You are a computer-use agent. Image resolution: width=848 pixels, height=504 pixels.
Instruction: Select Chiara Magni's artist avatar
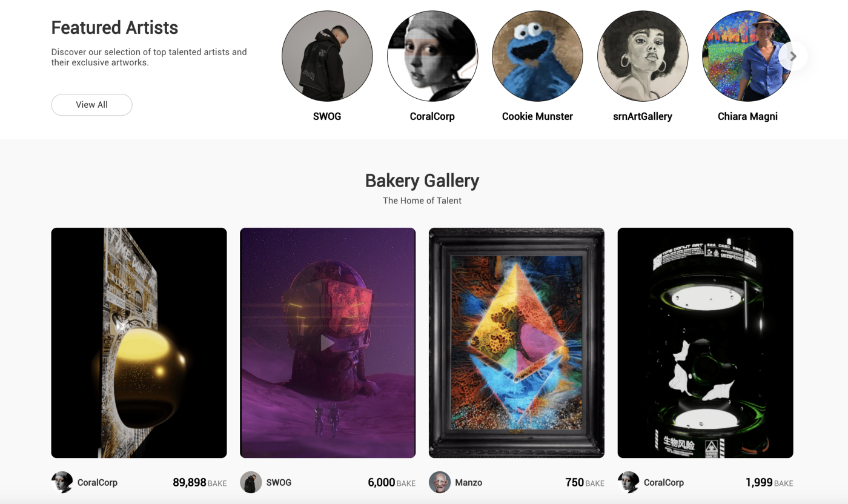[747, 56]
